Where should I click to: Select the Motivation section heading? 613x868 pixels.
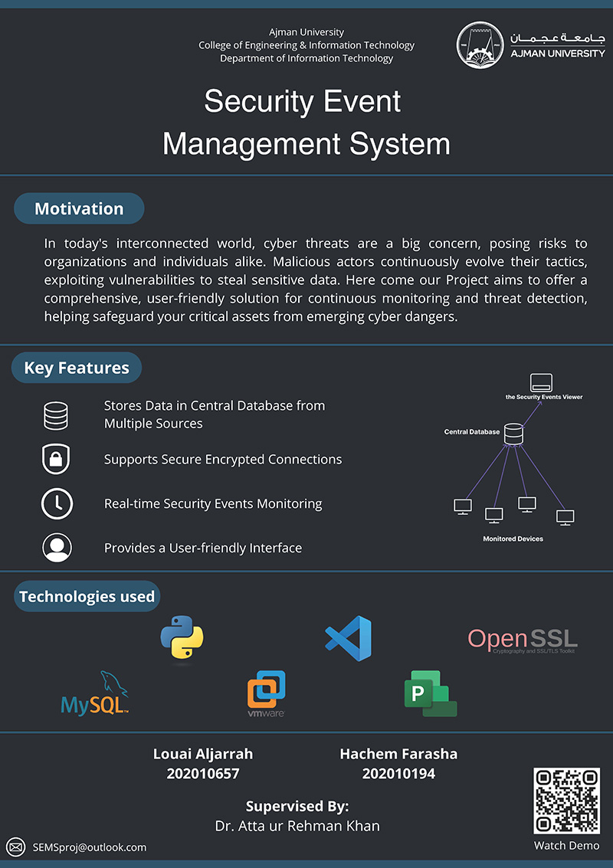point(79,208)
